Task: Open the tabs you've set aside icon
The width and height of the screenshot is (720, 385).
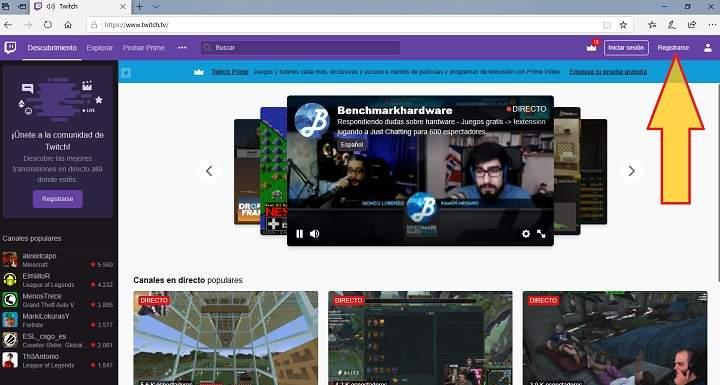Action: click(x=6, y=6)
